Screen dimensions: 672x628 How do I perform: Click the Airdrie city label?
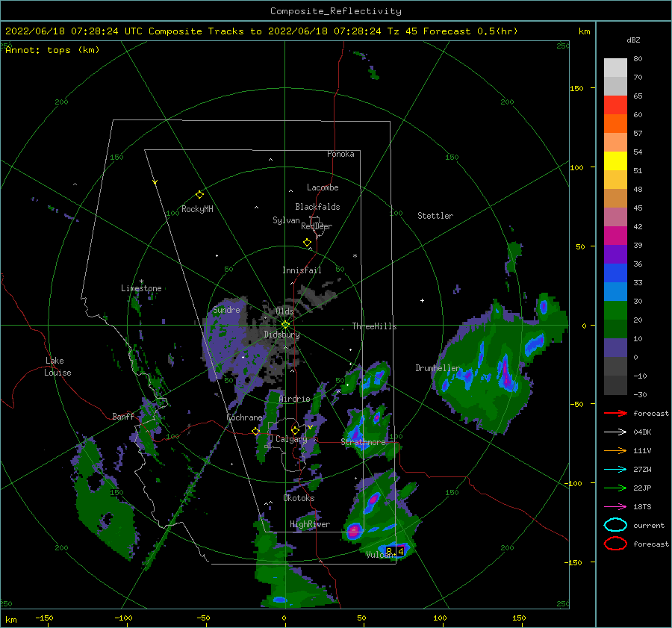tap(294, 399)
